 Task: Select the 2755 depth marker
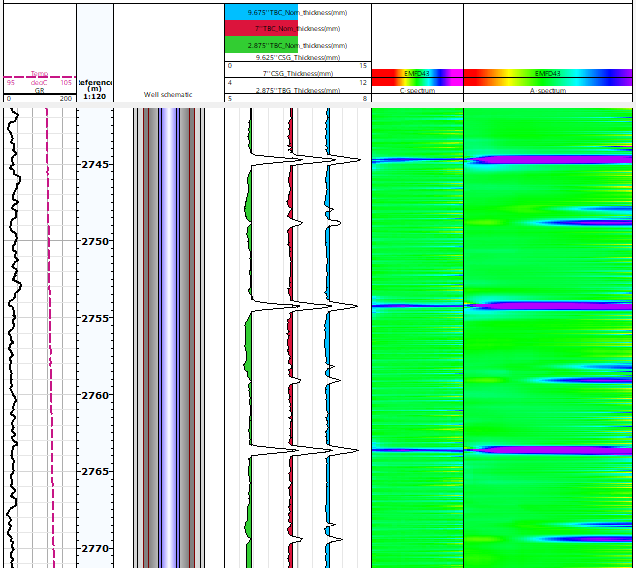[x=98, y=318]
